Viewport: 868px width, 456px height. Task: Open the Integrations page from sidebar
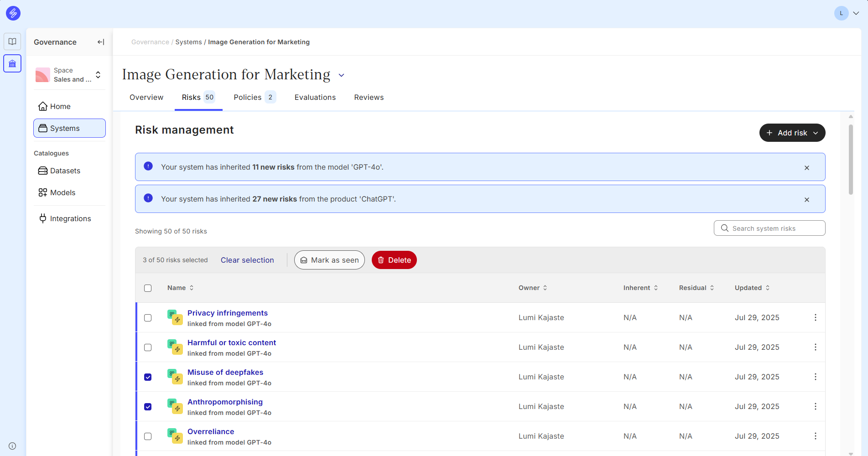pos(70,218)
